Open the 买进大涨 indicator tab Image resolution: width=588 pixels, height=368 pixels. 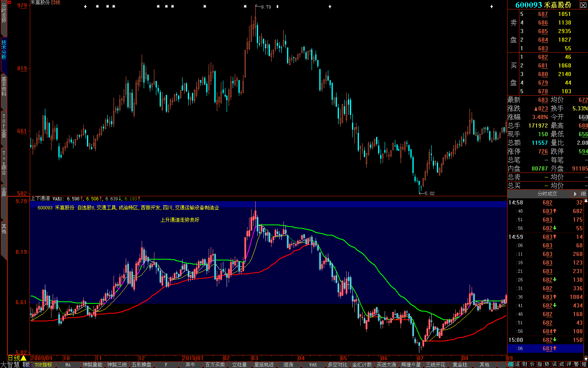(x=386, y=365)
